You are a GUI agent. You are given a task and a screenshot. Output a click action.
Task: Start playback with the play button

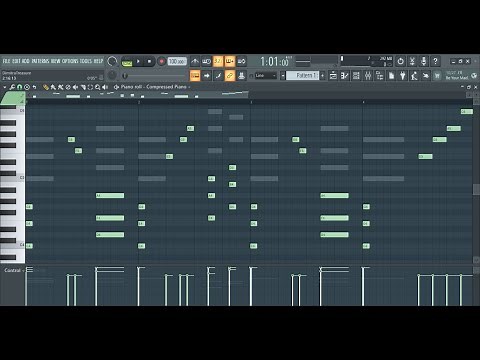tap(138, 61)
